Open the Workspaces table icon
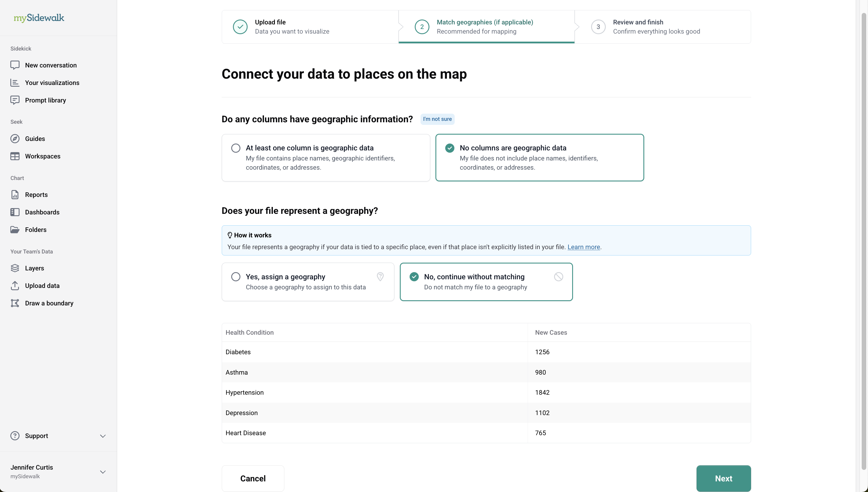The image size is (868, 492). [15, 156]
